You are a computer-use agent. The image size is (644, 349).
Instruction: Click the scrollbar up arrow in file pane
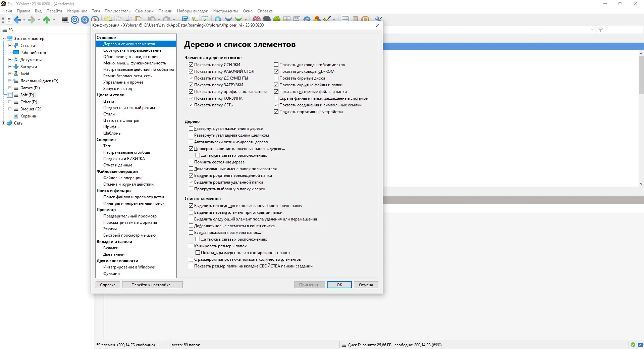tap(641, 53)
